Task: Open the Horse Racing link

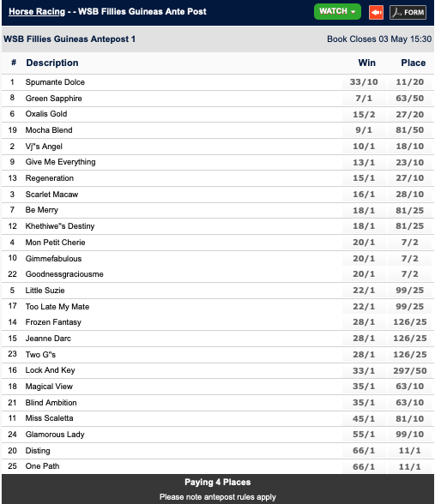Action: pos(37,12)
